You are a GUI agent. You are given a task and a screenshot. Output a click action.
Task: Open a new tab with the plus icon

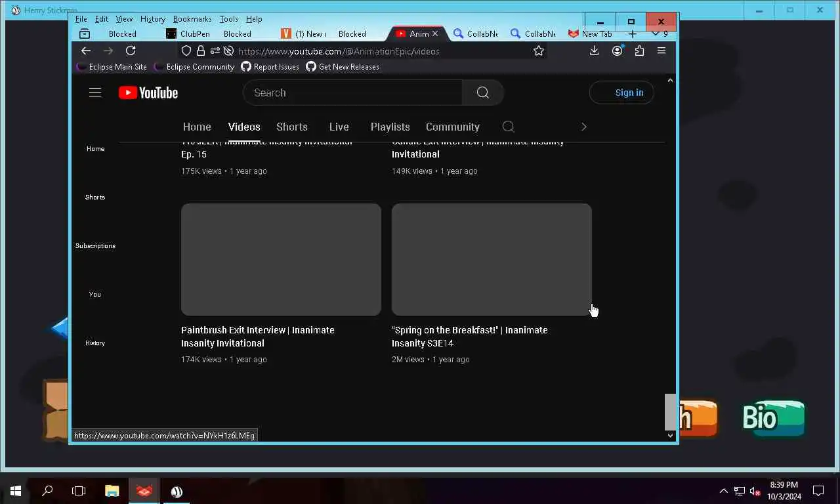(632, 33)
